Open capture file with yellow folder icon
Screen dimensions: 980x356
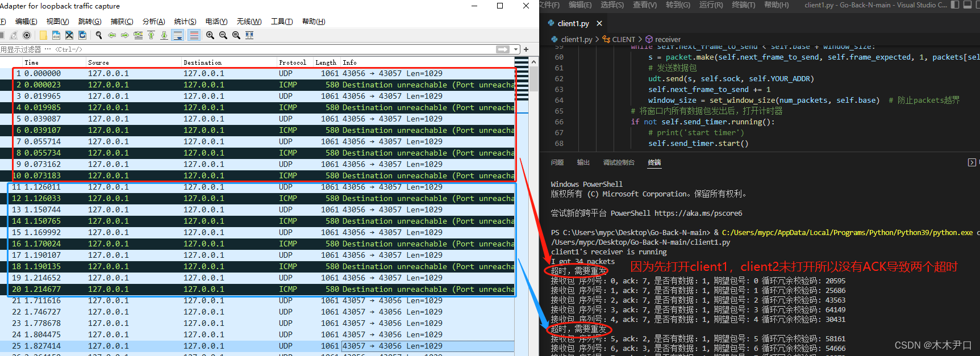click(43, 35)
